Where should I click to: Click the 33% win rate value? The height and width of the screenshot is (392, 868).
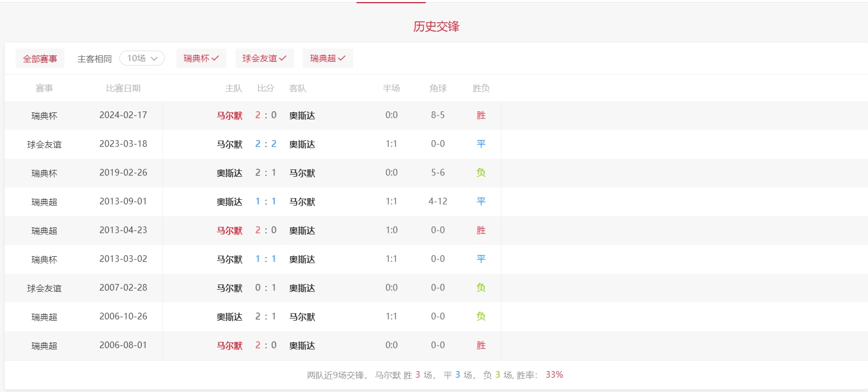[554, 375]
